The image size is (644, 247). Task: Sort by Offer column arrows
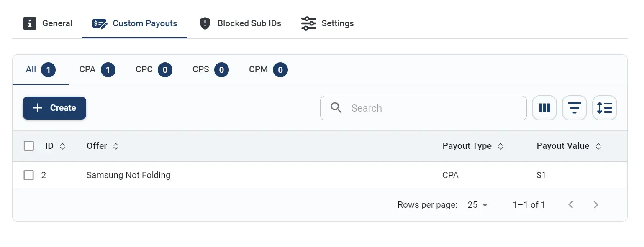point(116,146)
